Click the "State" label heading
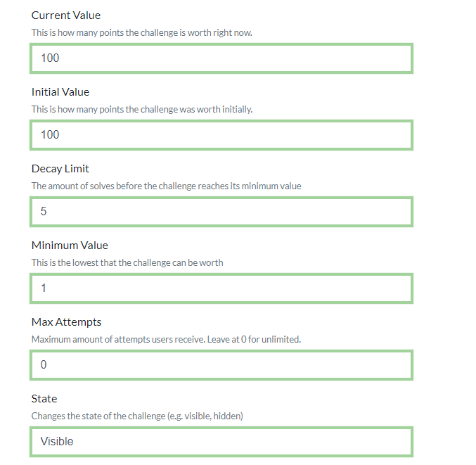This screenshot has width=476, height=465. pyautogui.click(x=44, y=399)
